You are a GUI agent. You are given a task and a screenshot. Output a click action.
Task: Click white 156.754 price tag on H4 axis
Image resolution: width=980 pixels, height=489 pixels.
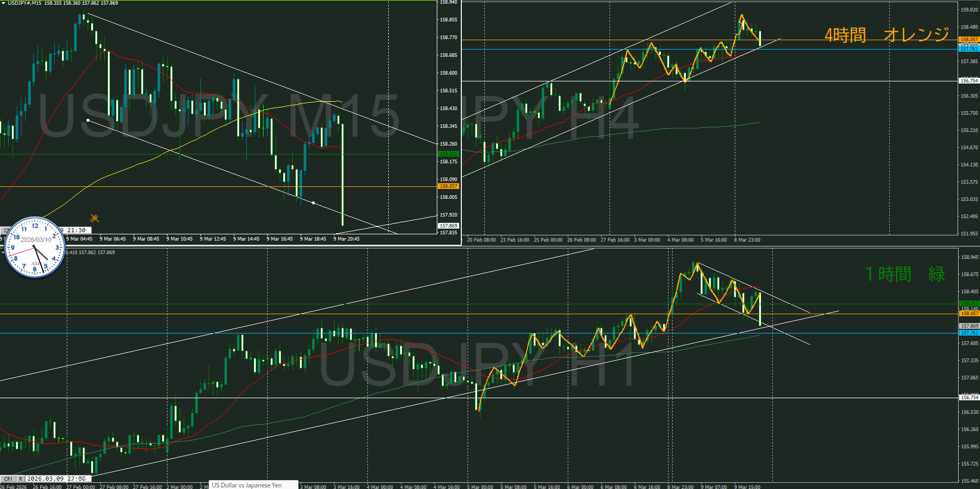point(969,81)
